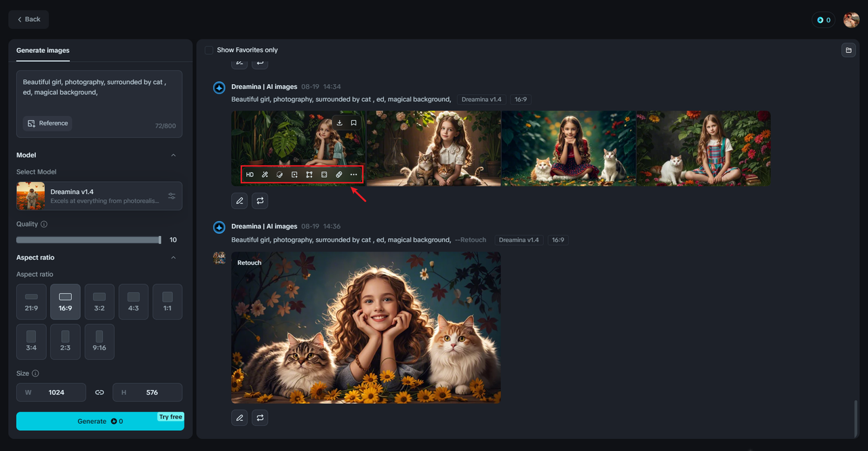Select the 16:9 aspect ratio
868x451 pixels.
[x=65, y=302]
